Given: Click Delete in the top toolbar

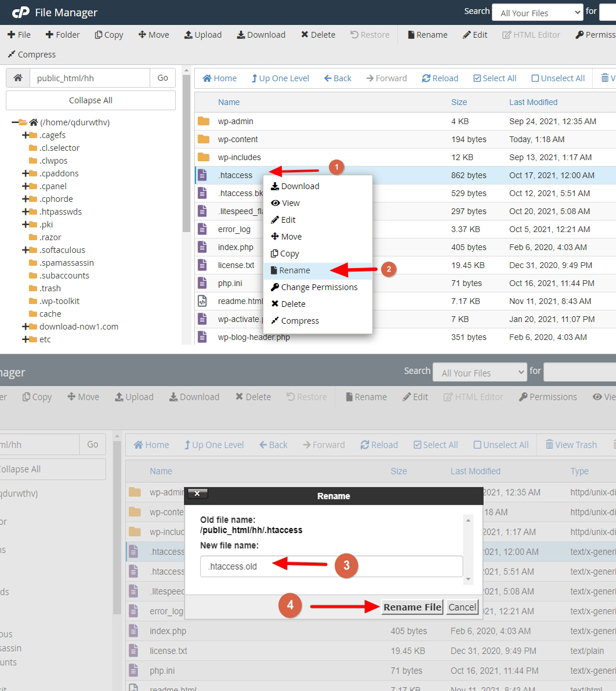Looking at the screenshot, I should [318, 35].
